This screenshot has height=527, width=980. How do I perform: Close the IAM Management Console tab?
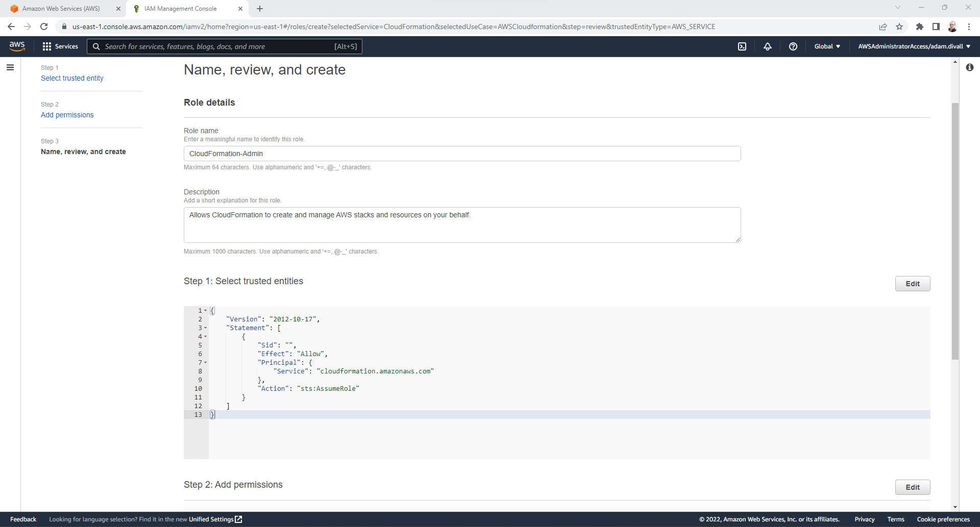click(240, 9)
